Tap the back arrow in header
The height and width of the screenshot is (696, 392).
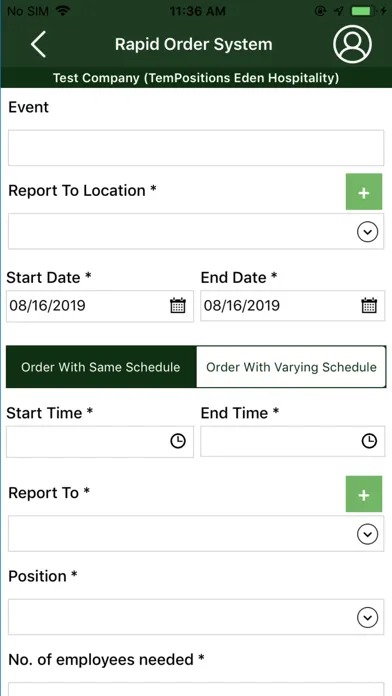click(x=38, y=44)
